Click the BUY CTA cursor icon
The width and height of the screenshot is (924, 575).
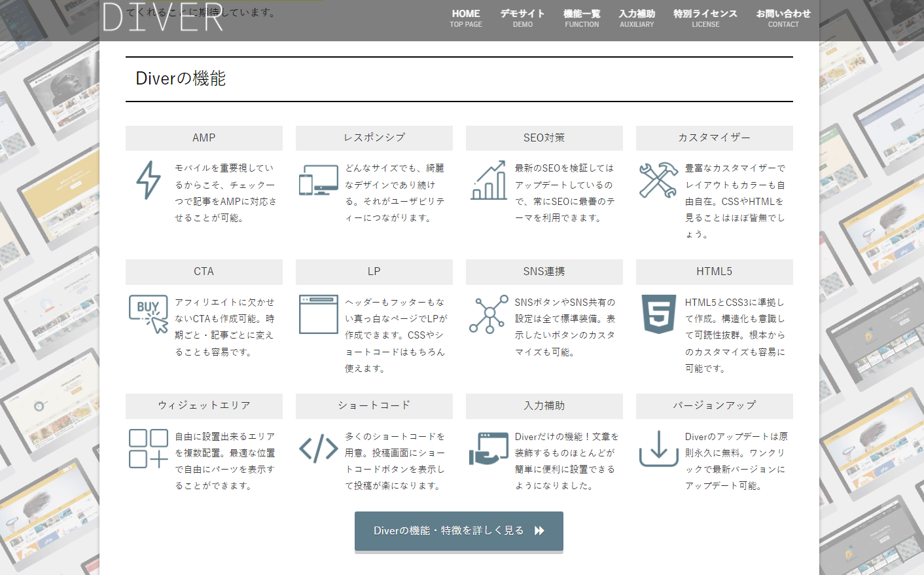click(x=149, y=314)
